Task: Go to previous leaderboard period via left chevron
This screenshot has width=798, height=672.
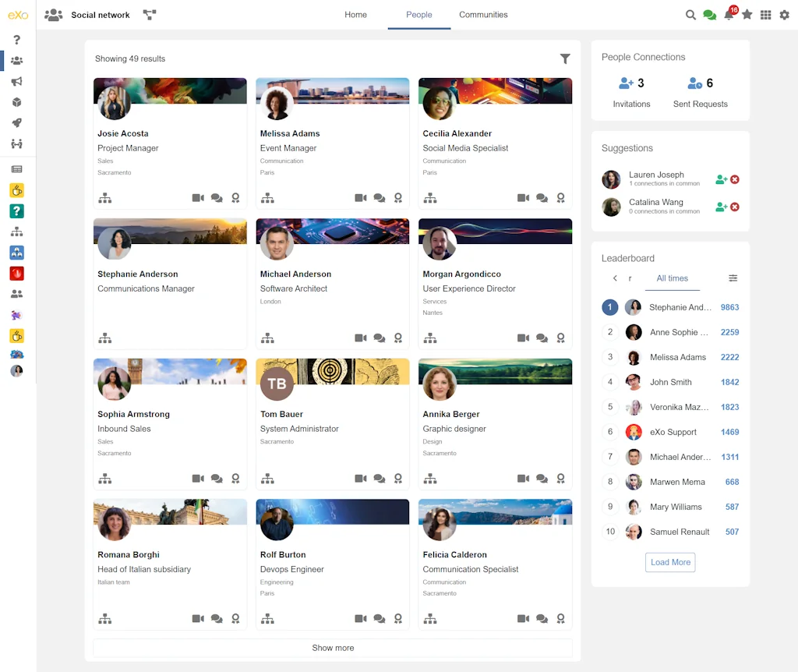Action: coord(613,278)
